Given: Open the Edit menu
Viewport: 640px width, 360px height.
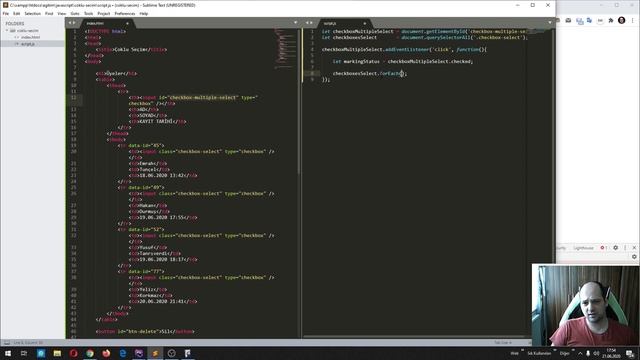Looking at the screenshot, I should (x=16, y=13).
